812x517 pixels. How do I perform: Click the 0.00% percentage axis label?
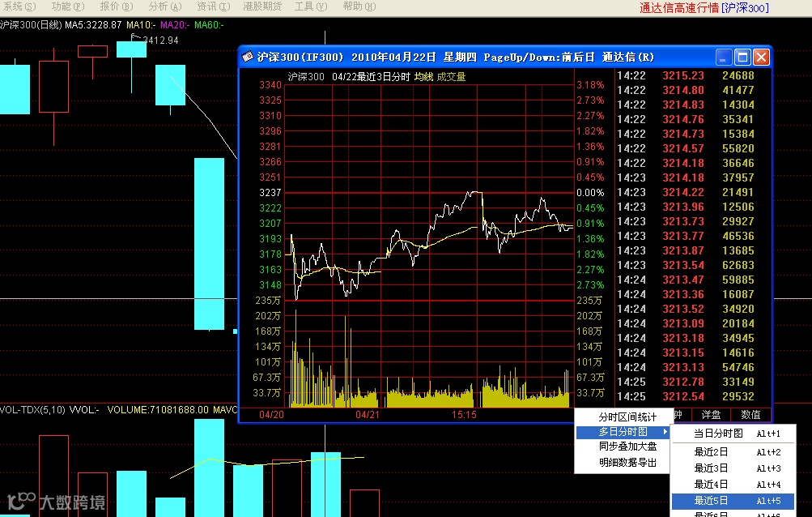click(x=590, y=192)
